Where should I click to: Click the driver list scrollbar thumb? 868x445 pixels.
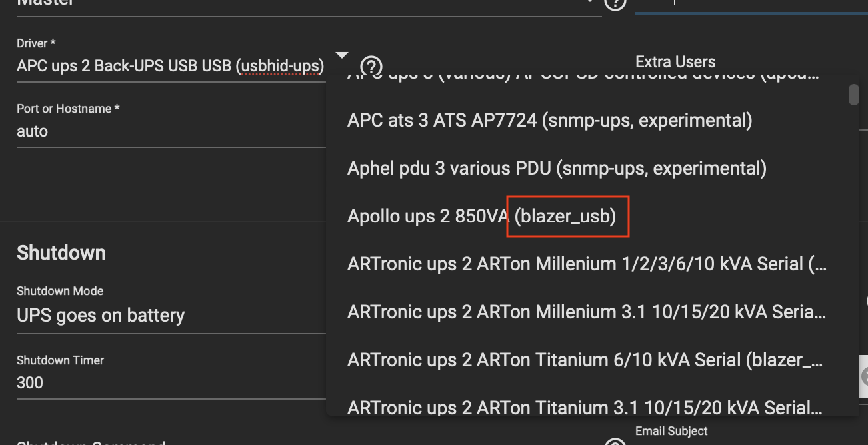point(853,95)
